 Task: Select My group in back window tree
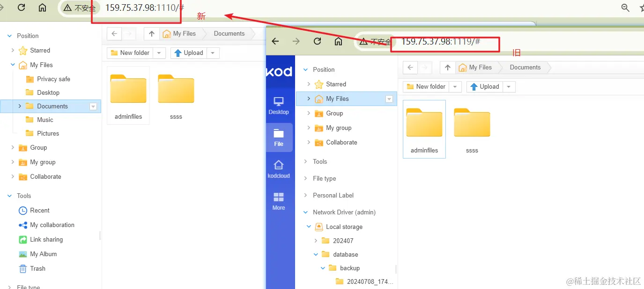(x=43, y=162)
